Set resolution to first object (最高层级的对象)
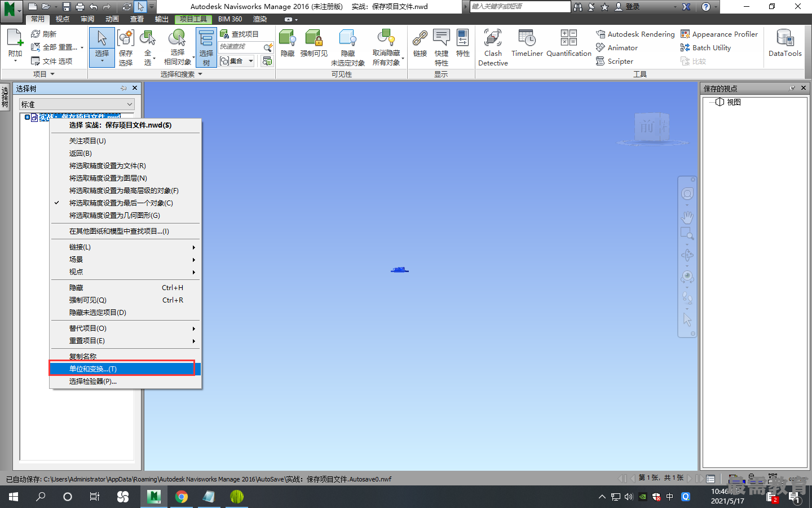Viewport: 812px width, 508px height. tap(125, 190)
